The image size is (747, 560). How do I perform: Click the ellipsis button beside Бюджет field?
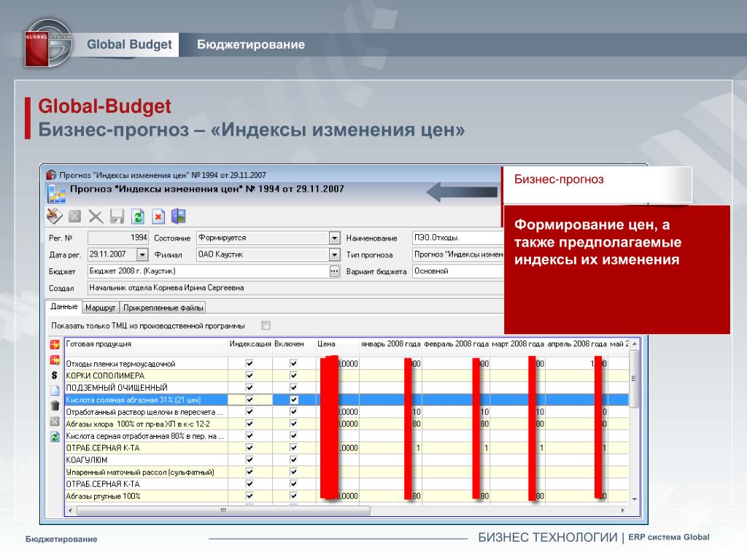(x=334, y=271)
